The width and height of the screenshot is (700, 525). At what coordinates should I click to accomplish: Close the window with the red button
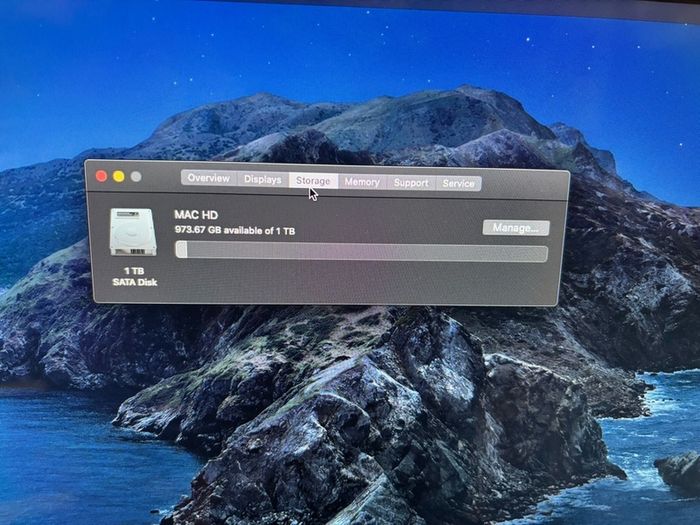click(101, 176)
